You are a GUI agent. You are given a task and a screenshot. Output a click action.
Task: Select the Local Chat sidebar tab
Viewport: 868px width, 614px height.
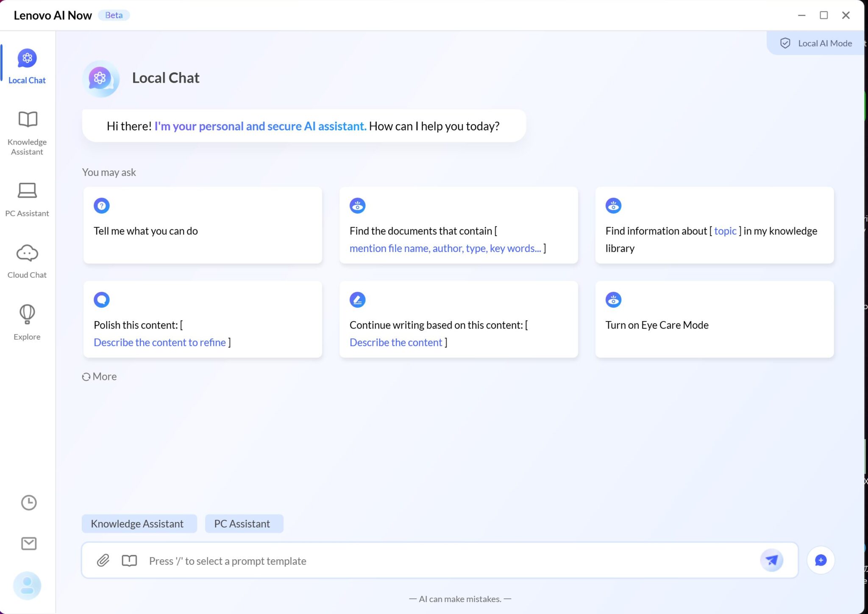(x=27, y=66)
